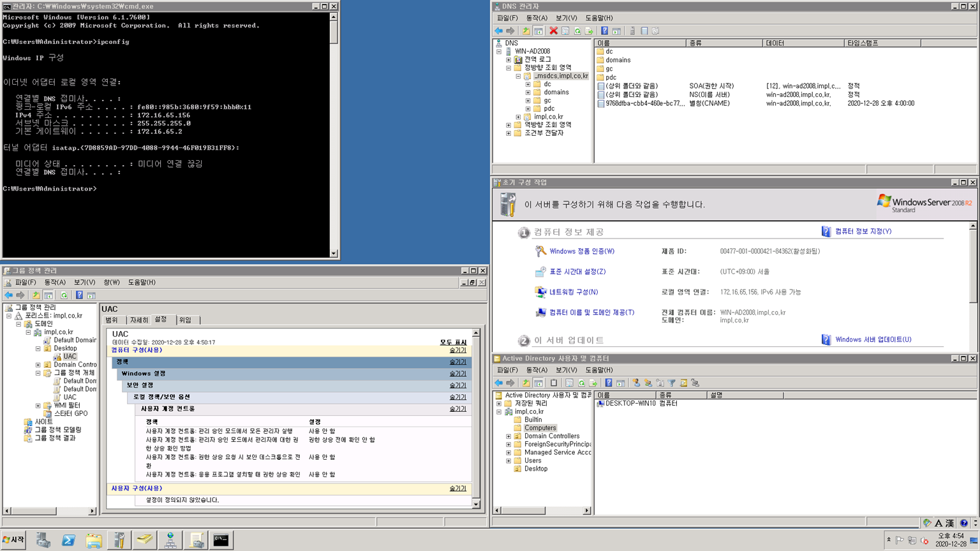Screen dimensions: 980x551
Task: Click the Group Policy Management taskbar button
Action: [x=196, y=540]
